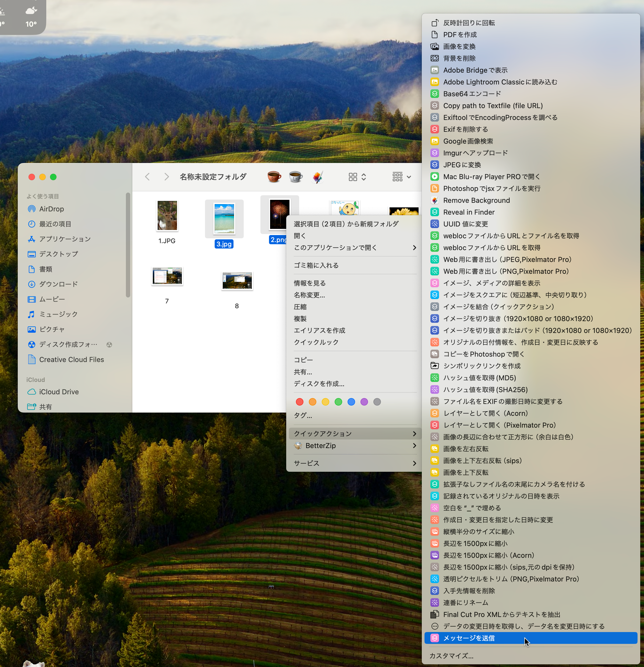Choose PDFを作成 quick action
Image resolution: width=644 pixels, height=667 pixels.
pos(459,35)
